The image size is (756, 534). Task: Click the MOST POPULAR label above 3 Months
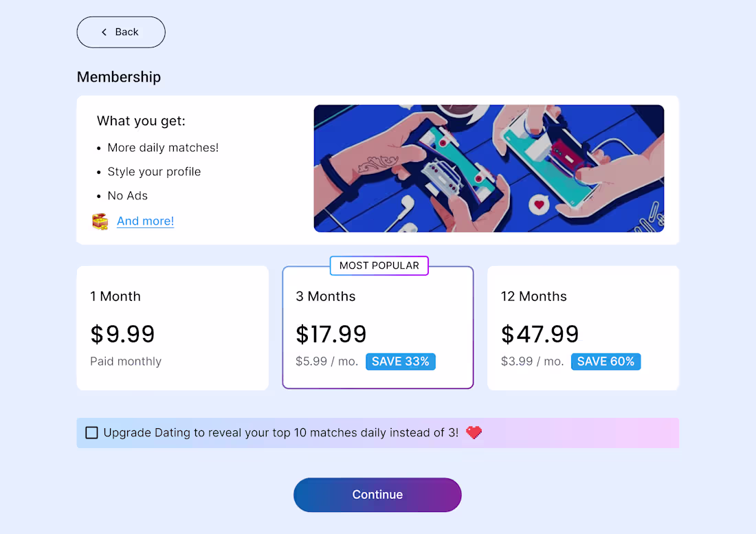pos(379,265)
